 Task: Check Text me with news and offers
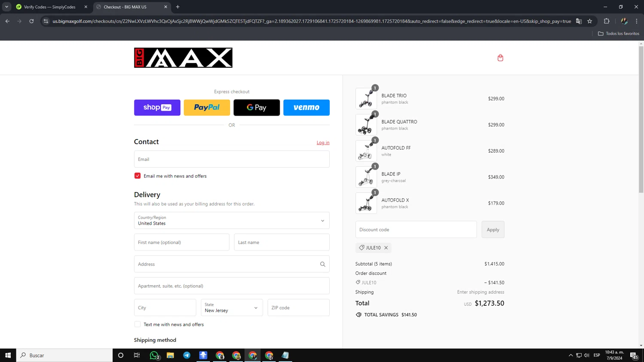pyautogui.click(x=137, y=324)
